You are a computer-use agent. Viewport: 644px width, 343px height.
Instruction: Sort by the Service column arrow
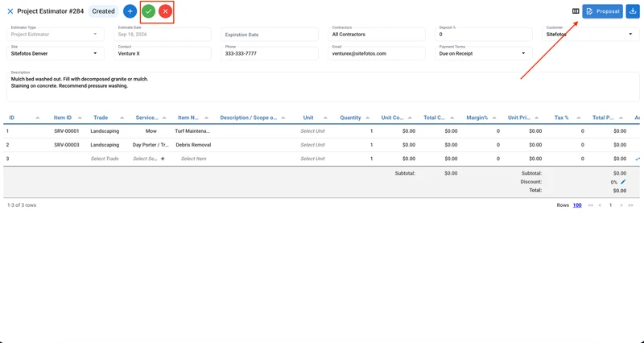pos(164,118)
